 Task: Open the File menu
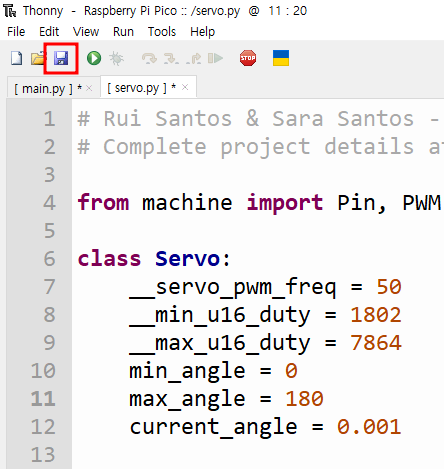click(x=16, y=32)
